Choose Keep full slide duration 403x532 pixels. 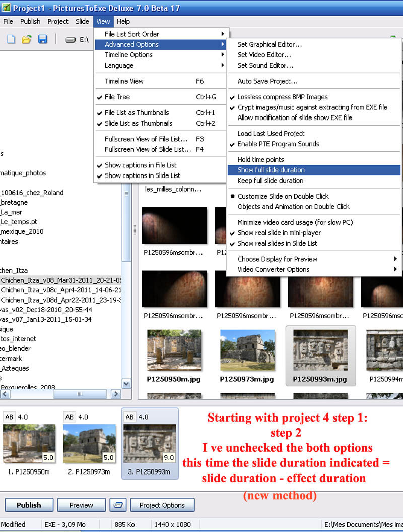[314, 181]
